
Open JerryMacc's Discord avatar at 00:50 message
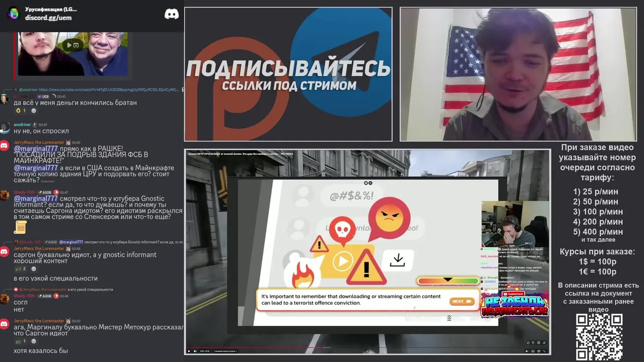[5, 324]
